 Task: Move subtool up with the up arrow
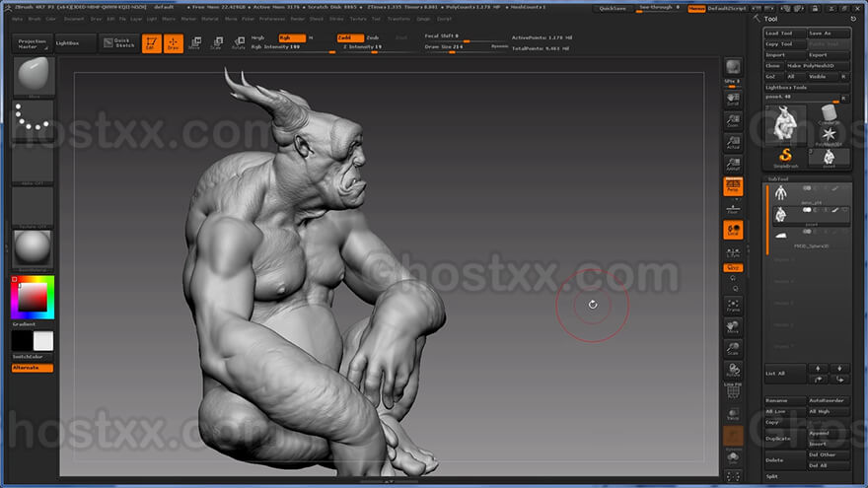tap(818, 369)
